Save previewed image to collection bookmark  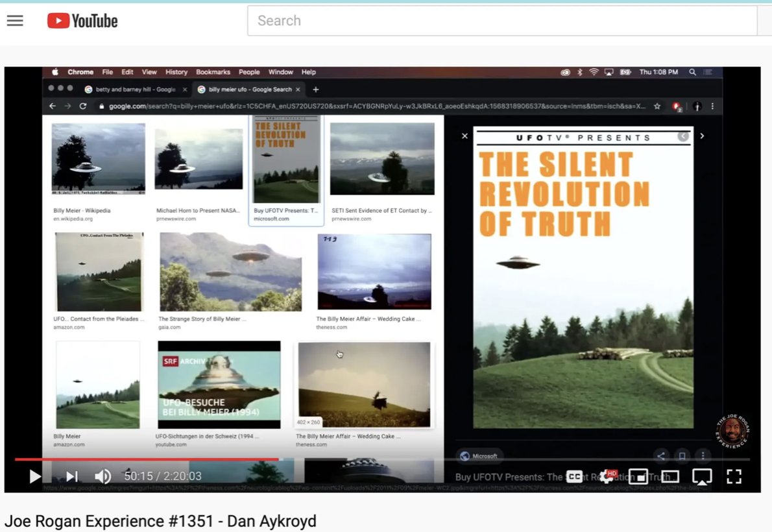(682, 456)
